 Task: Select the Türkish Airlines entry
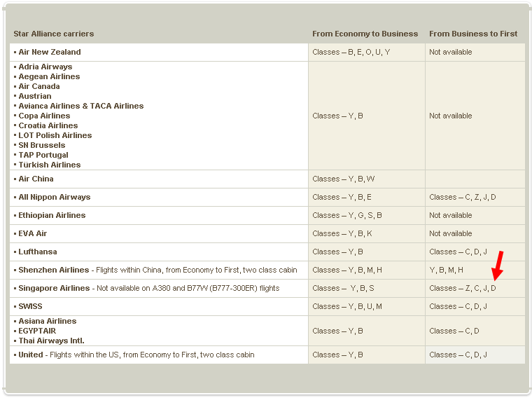[49, 165]
